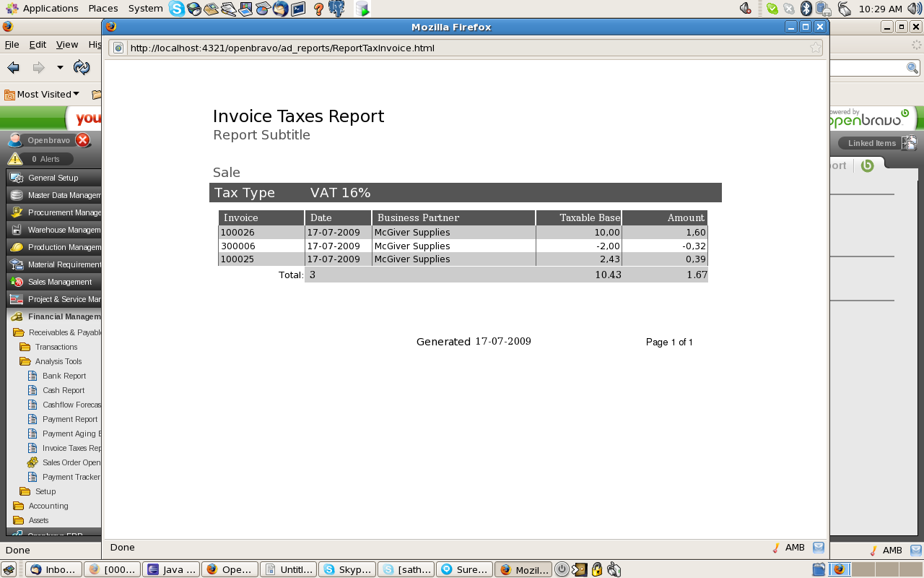Image resolution: width=924 pixels, height=578 pixels.
Task: Open the Edit menu in Firefox
Action: point(38,45)
